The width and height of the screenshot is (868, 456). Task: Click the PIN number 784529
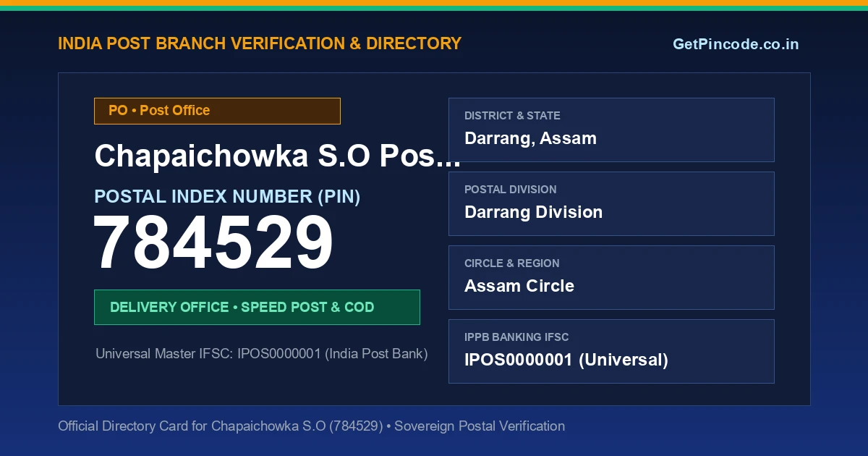[213, 243]
